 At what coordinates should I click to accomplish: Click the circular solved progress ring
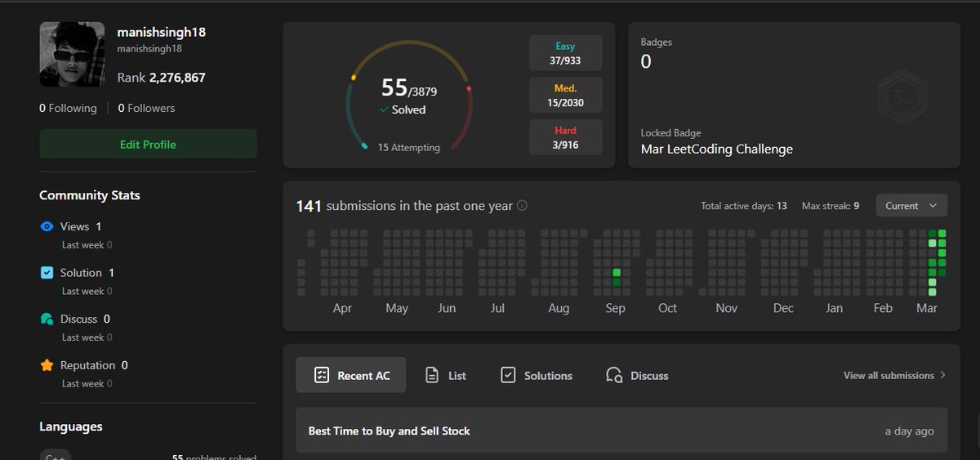pyautogui.click(x=408, y=96)
